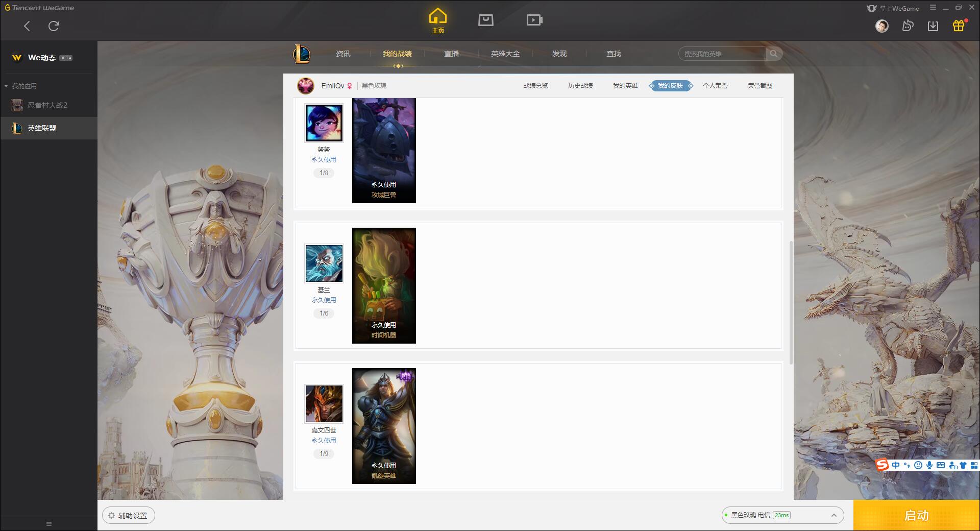Open the 英雄大全 tab
This screenshot has height=531, width=980.
(x=505, y=54)
